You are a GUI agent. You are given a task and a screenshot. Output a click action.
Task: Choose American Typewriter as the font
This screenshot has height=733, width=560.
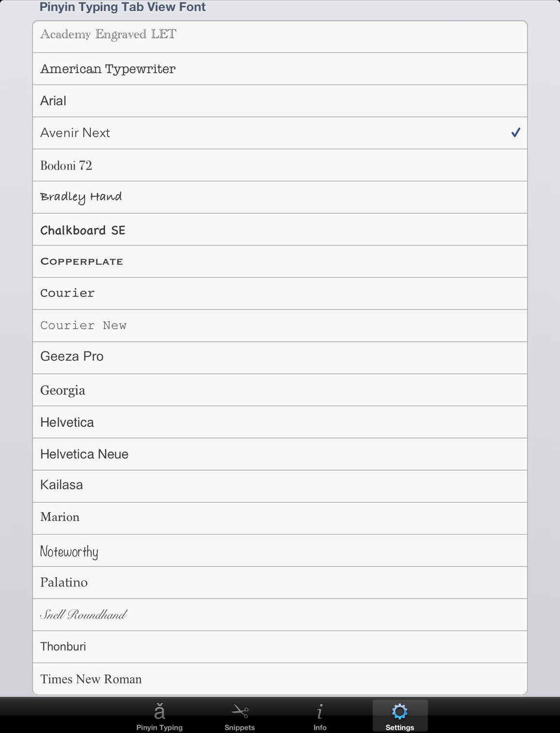pos(280,68)
